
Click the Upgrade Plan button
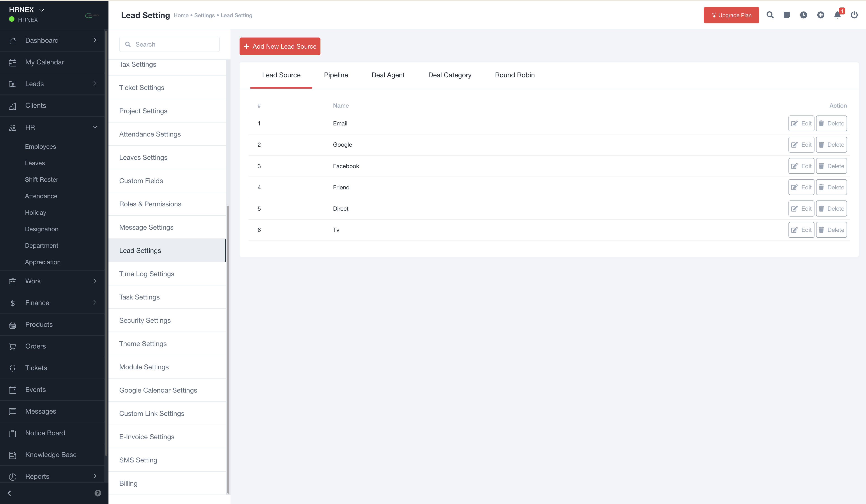(731, 15)
